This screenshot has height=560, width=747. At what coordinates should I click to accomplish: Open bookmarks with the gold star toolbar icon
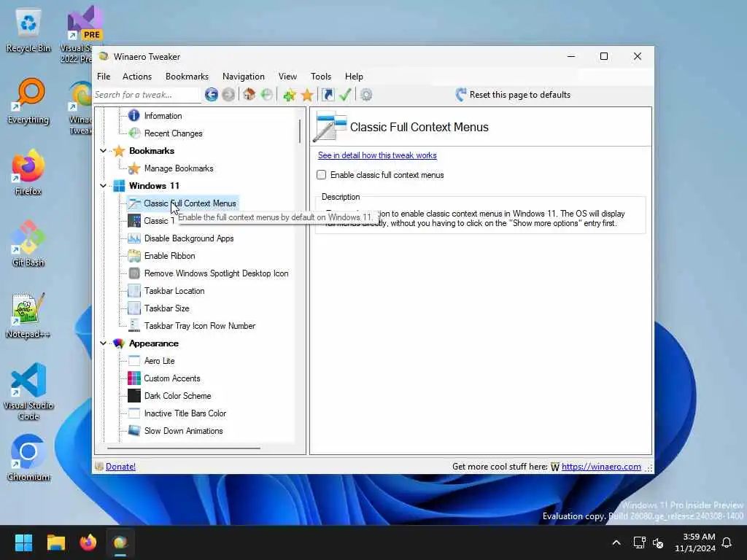307,95
